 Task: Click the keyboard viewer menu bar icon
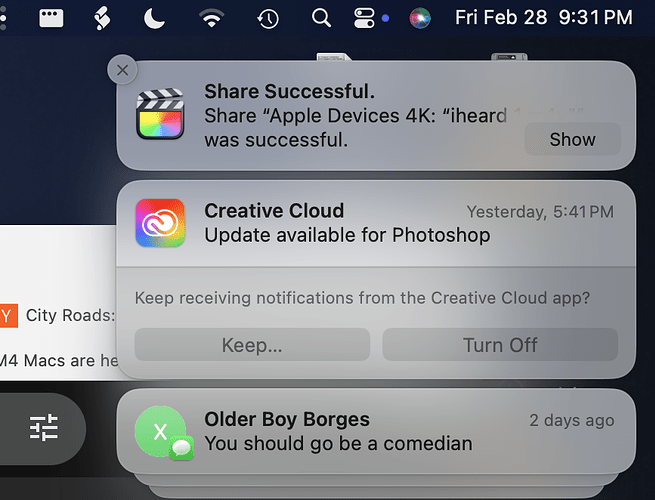tap(51, 18)
